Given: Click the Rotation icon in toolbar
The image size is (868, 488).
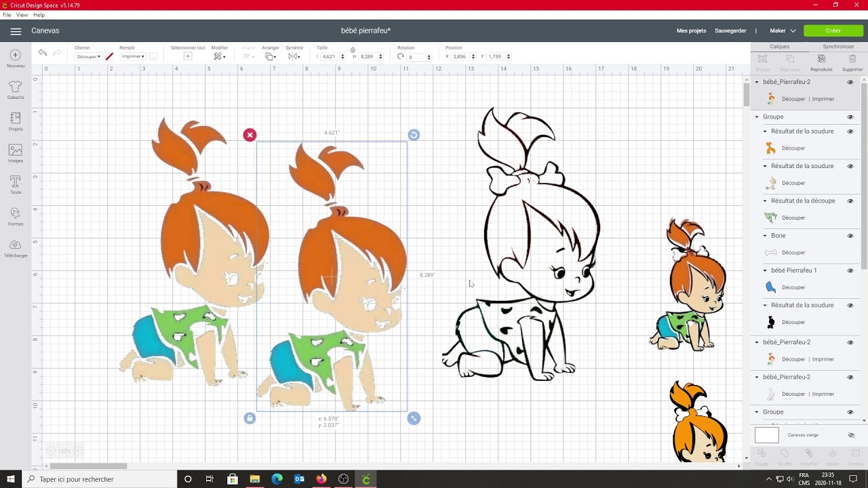Looking at the screenshot, I should click(x=401, y=57).
